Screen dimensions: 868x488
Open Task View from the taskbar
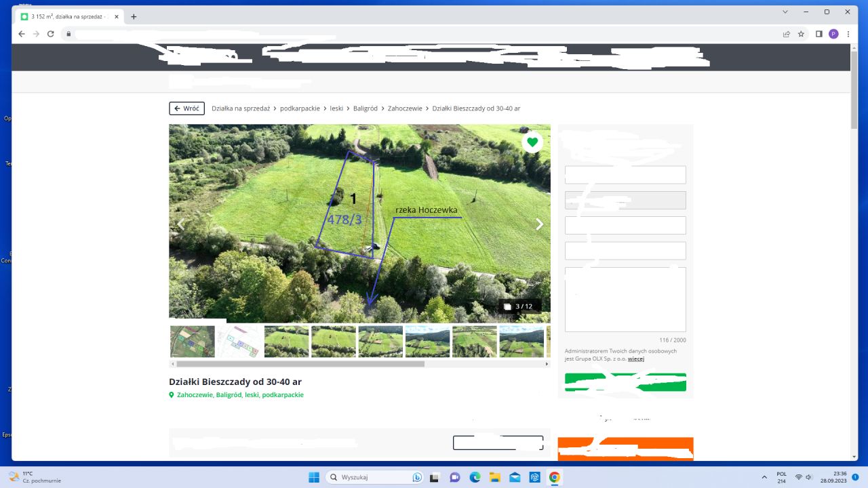[435, 477]
